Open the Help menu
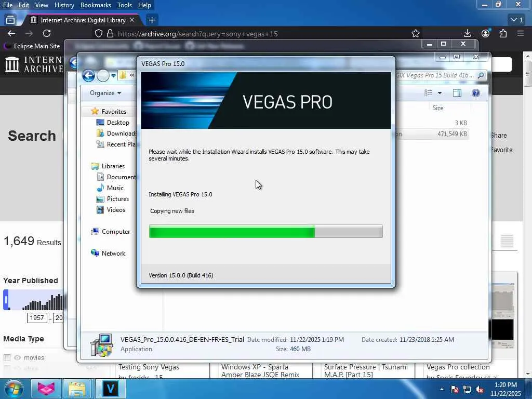 click(x=144, y=5)
